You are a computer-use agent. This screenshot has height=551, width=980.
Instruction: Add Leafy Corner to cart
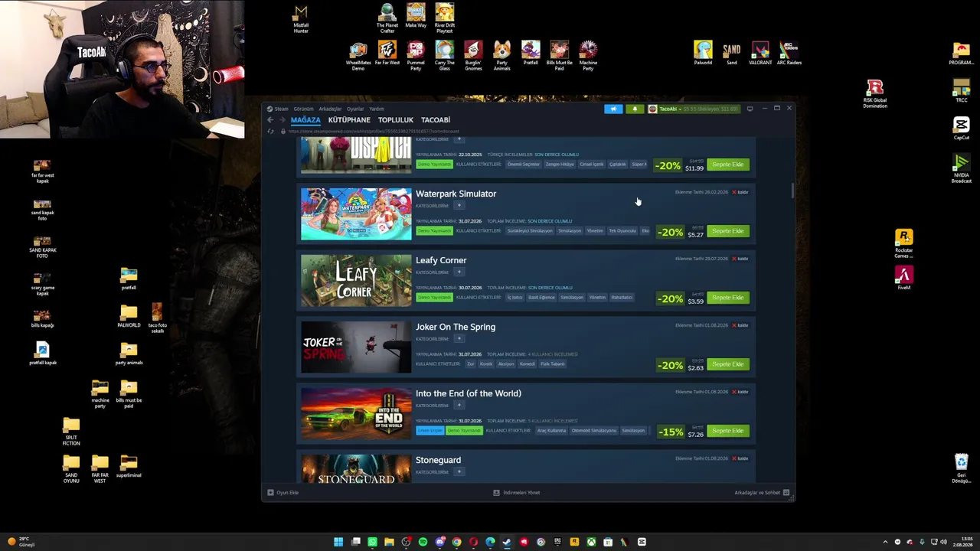(x=727, y=298)
